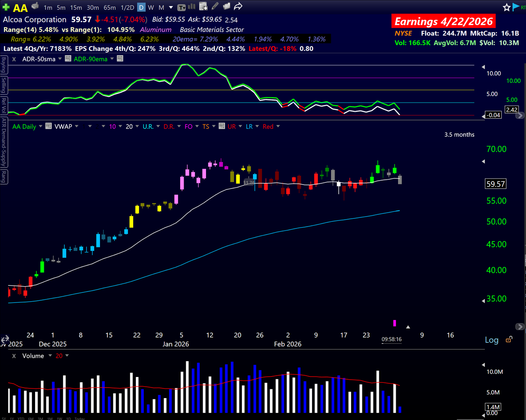Close the Volume panel with x
Viewport: 526px width, 420px height.
point(14,356)
